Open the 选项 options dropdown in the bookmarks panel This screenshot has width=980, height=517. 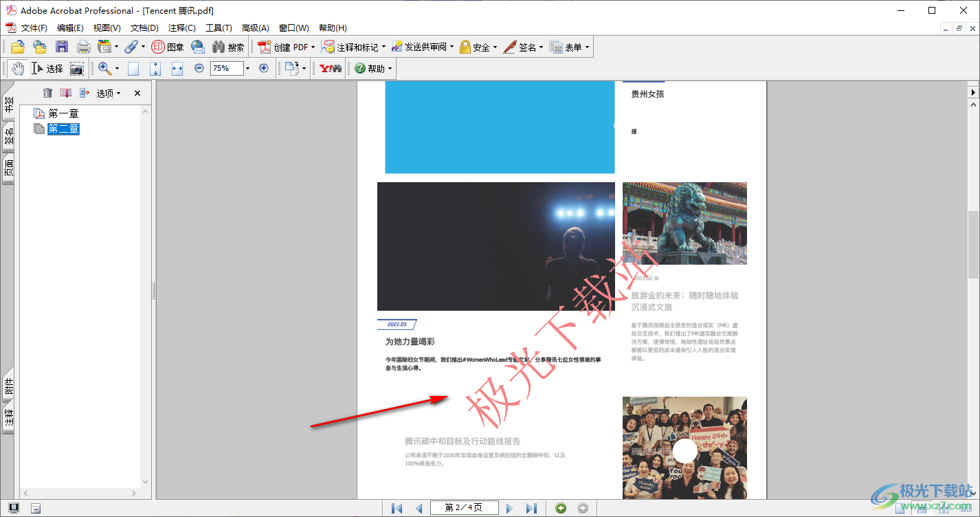(109, 93)
